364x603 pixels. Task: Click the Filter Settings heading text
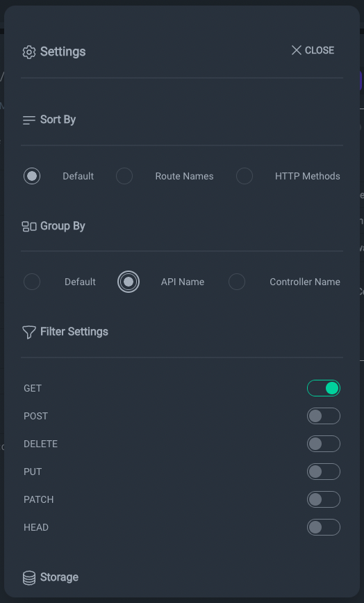click(x=74, y=332)
